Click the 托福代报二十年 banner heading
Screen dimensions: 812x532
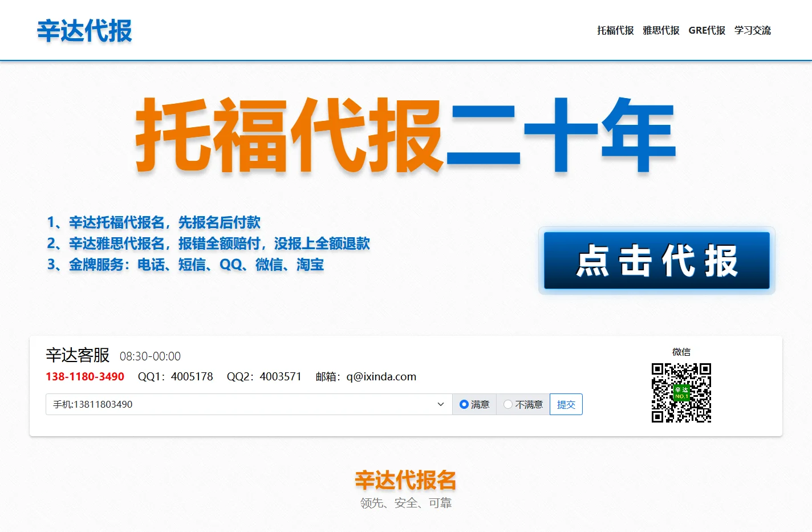405,135
